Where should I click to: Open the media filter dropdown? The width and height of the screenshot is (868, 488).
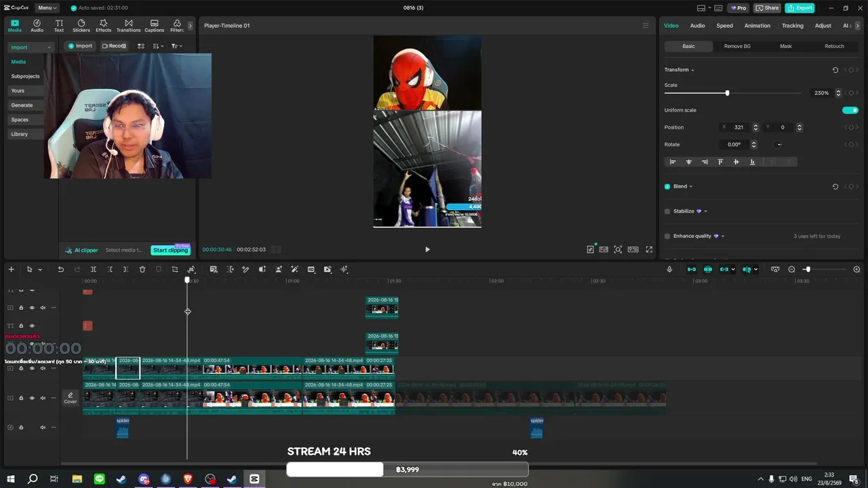point(176,46)
